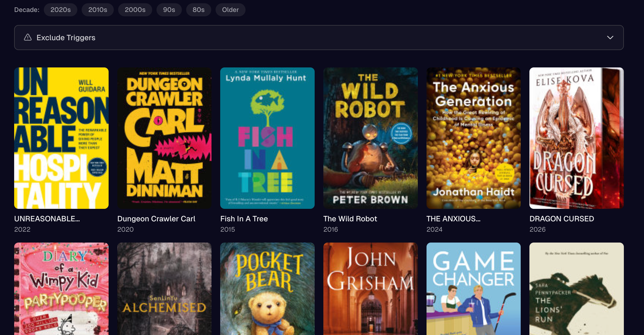Click the Fish In A Tree title link
644x335 pixels.
tap(244, 219)
